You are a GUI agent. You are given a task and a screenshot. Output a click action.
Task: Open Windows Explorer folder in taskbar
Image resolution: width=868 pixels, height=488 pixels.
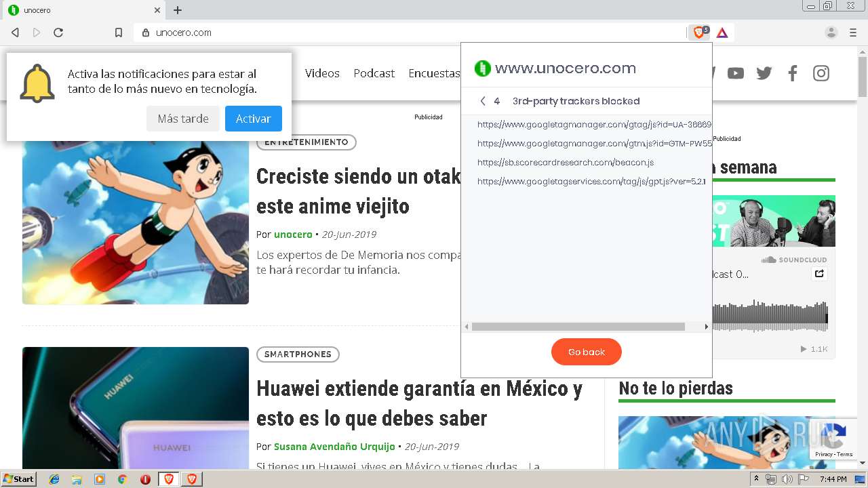click(x=77, y=479)
